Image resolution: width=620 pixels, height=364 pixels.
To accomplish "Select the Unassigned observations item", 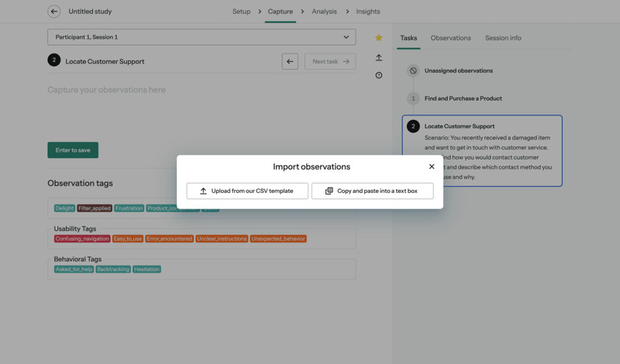I will 458,70.
